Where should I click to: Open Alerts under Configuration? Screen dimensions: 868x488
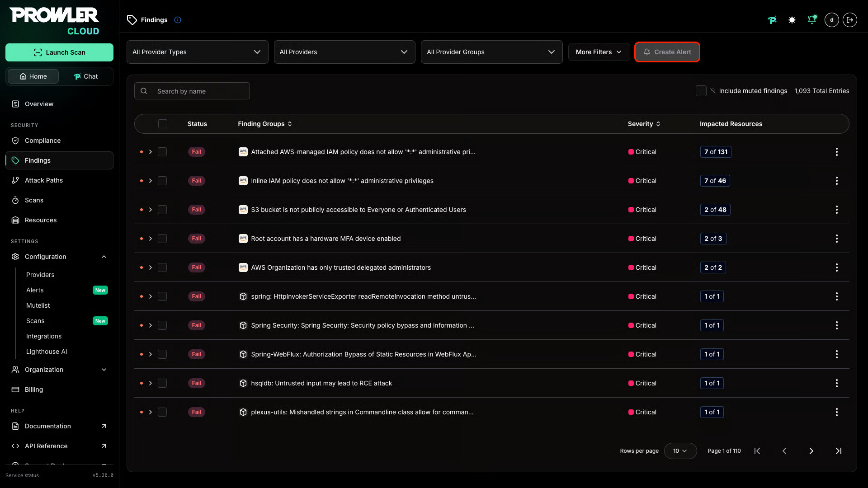tap(35, 290)
